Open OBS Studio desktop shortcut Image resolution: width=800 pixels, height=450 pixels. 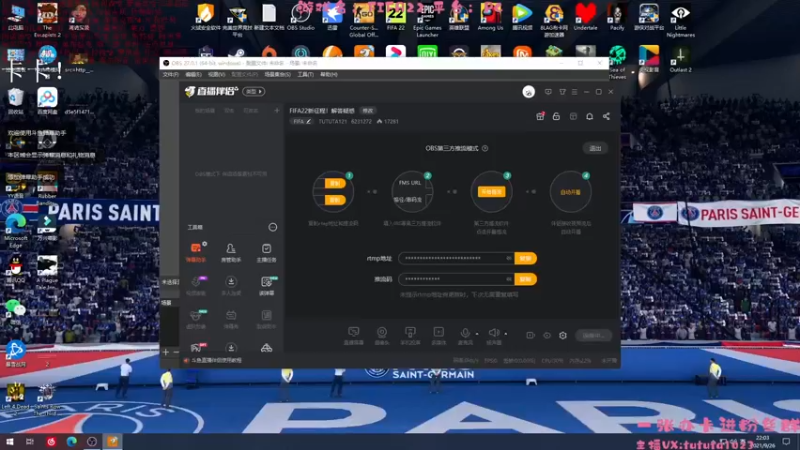click(x=301, y=16)
